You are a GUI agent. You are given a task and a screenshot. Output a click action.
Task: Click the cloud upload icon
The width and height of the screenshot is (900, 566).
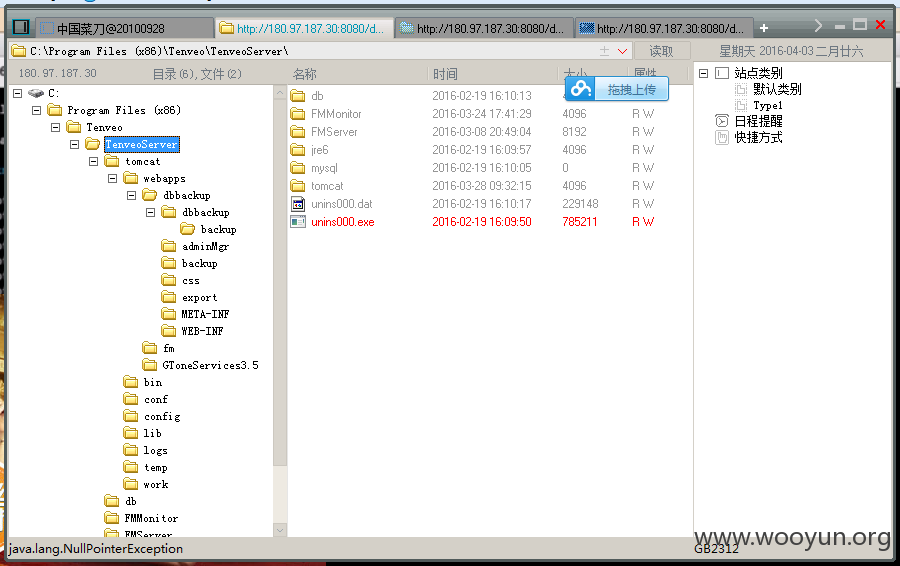pos(580,89)
